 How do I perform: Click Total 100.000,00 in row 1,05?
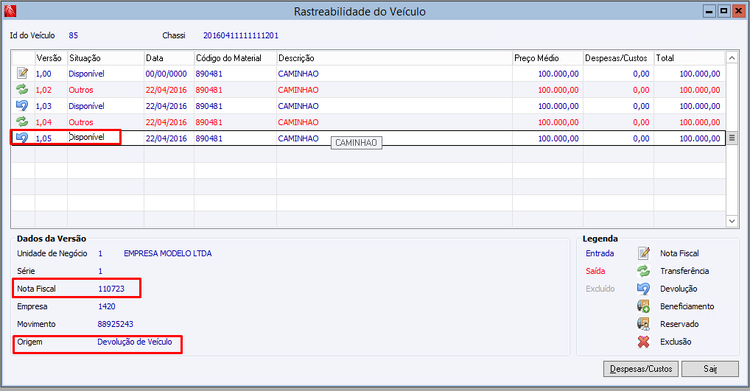700,138
